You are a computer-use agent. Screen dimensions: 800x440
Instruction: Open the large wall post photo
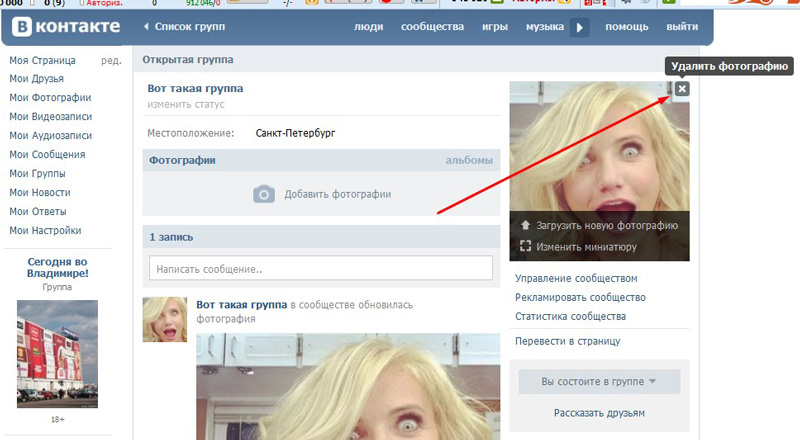coord(348,386)
